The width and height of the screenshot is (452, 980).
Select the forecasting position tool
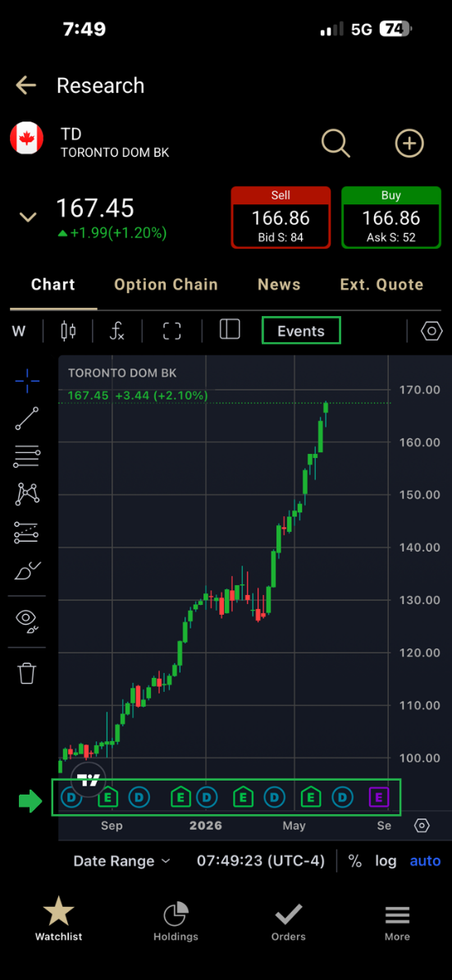pos(27,533)
